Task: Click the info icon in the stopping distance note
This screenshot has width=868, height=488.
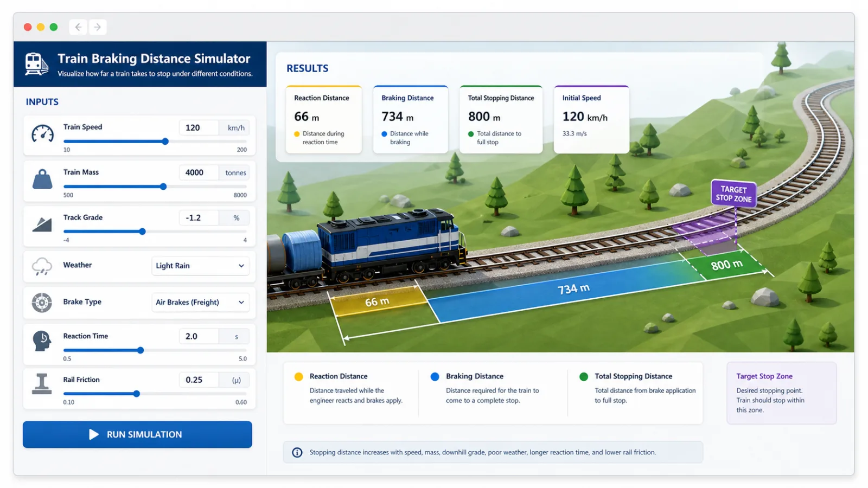Action: tap(297, 452)
